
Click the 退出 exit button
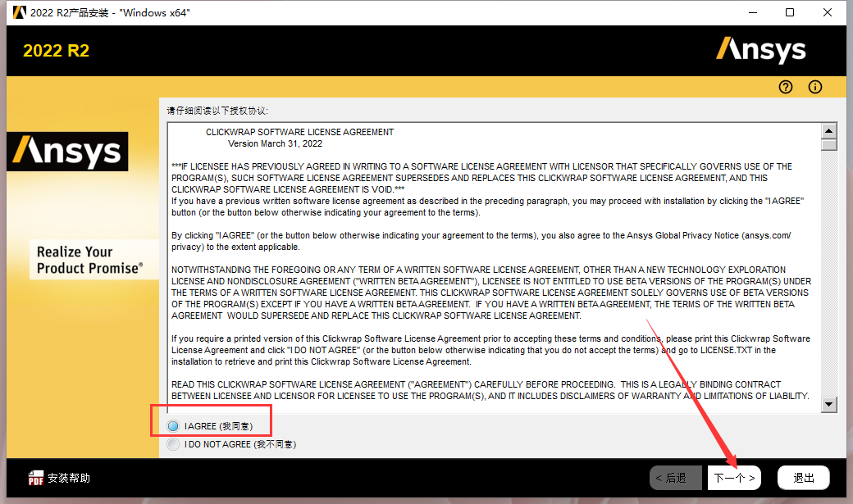[804, 478]
